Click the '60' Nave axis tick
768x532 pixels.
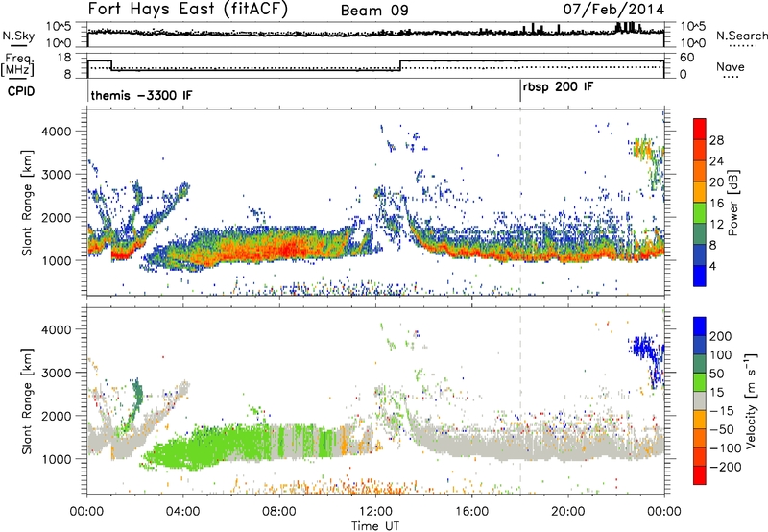coord(687,58)
